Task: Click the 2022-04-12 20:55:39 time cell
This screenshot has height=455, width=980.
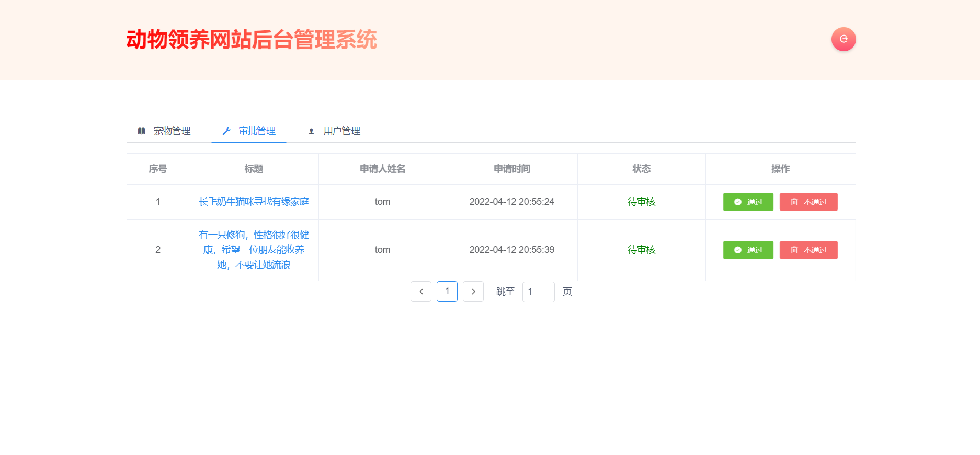Action: pos(512,250)
